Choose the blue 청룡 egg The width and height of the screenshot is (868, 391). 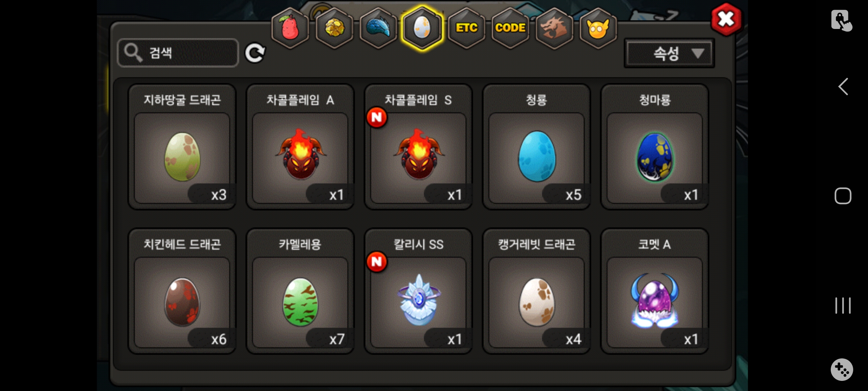[537, 147]
